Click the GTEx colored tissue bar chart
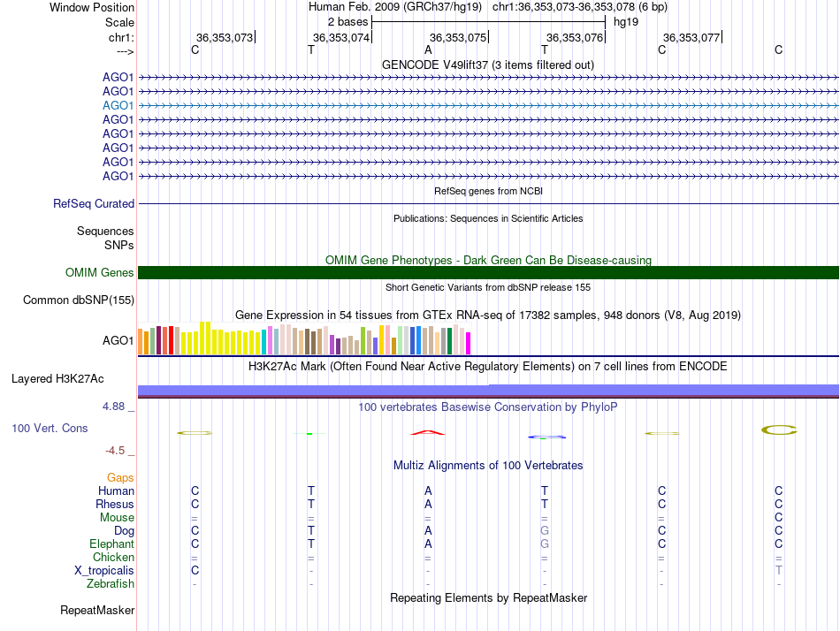Image resolution: width=840 pixels, height=631 pixels. [x=304, y=338]
